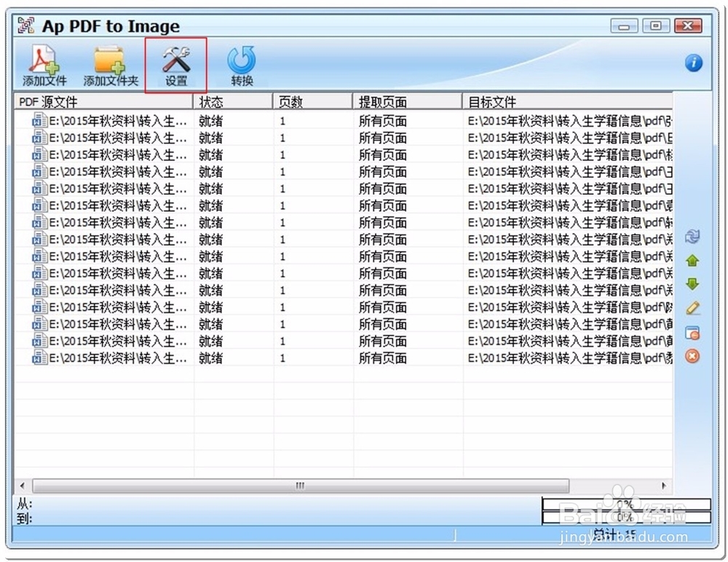Viewport: 728px width, 562px height.
Task: Maximize the Ap PDF to Image window
Action: click(x=656, y=26)
